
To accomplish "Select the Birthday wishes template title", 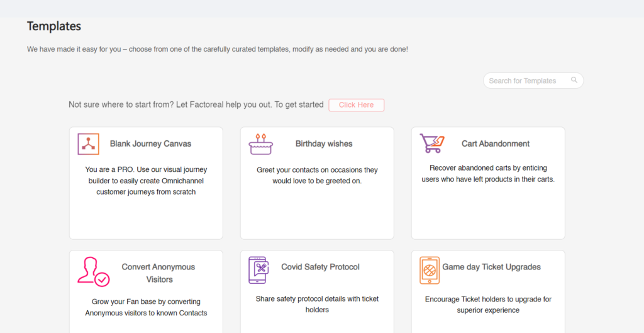I will [324, 144].
